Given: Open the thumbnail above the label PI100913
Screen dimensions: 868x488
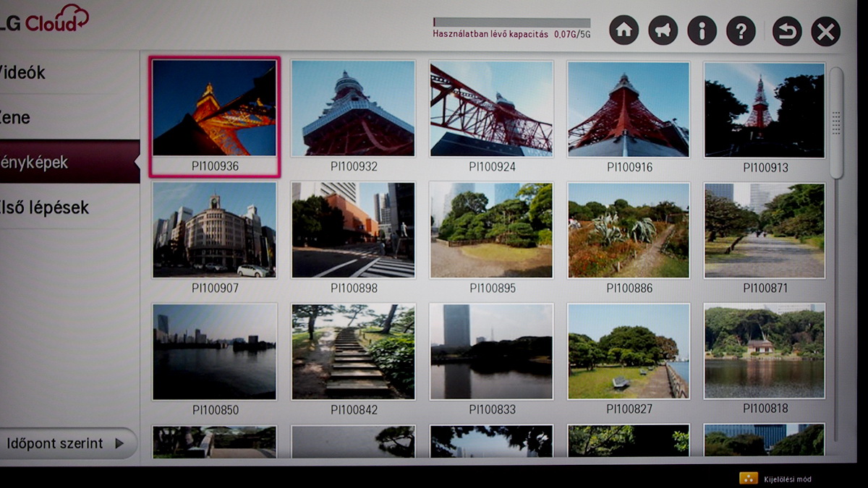Looking at the screenshot, I should click(x=765, y=109).
